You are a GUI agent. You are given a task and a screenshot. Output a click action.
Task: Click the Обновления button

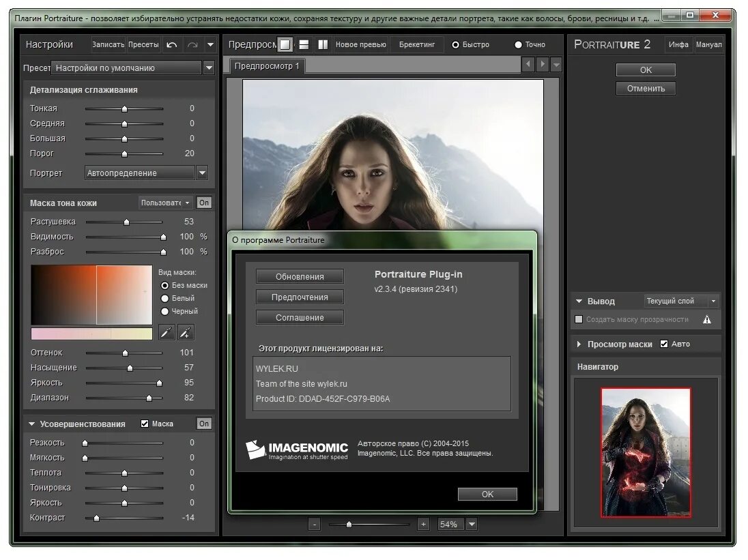point(300,277)
